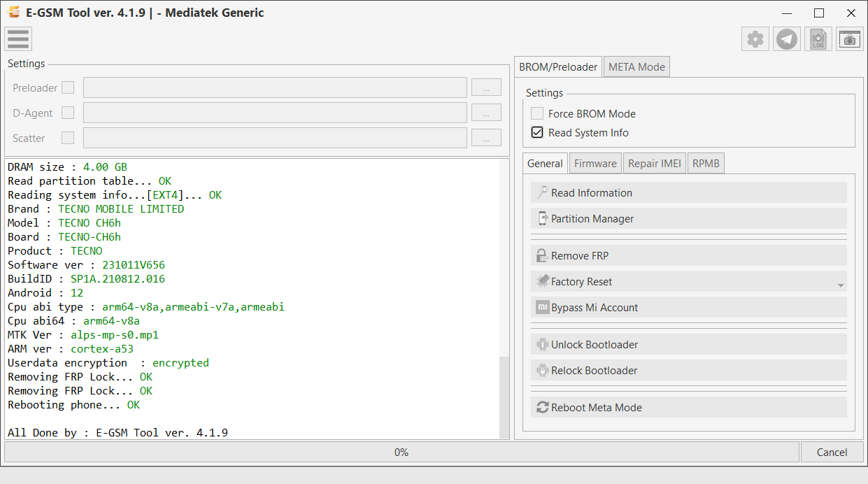Click log line 'Userdata encryption : encrypted'
The height and width of the screenshot is (484, 868).
[108, 362]
